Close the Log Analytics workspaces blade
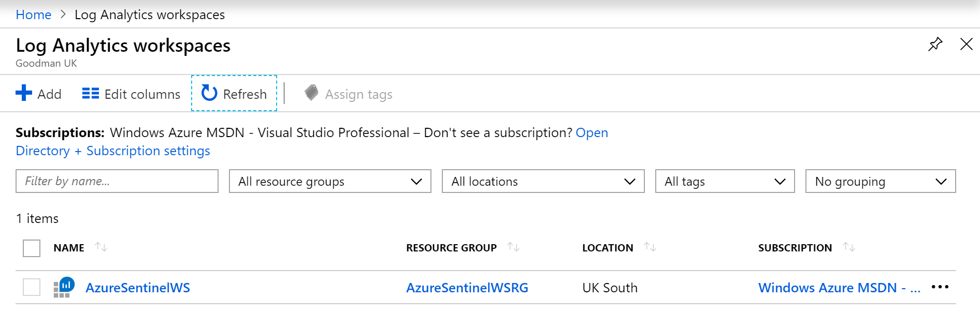 click(966, 44)
